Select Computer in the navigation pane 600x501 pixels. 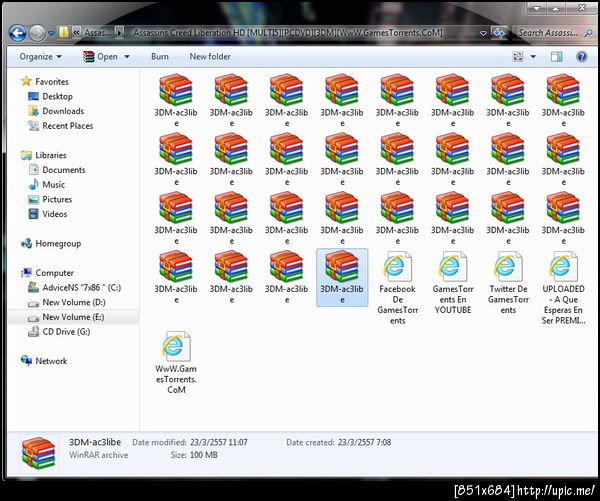point(48,273)
